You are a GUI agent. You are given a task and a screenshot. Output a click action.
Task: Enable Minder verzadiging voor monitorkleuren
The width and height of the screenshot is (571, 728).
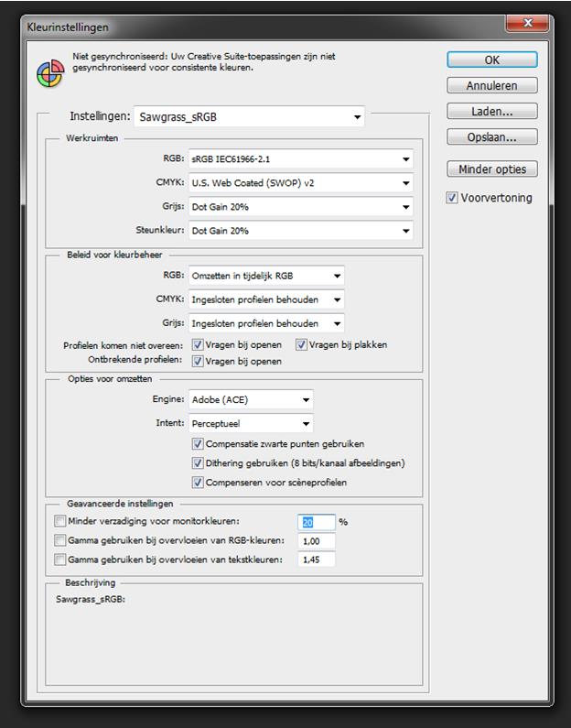point(59,521)
